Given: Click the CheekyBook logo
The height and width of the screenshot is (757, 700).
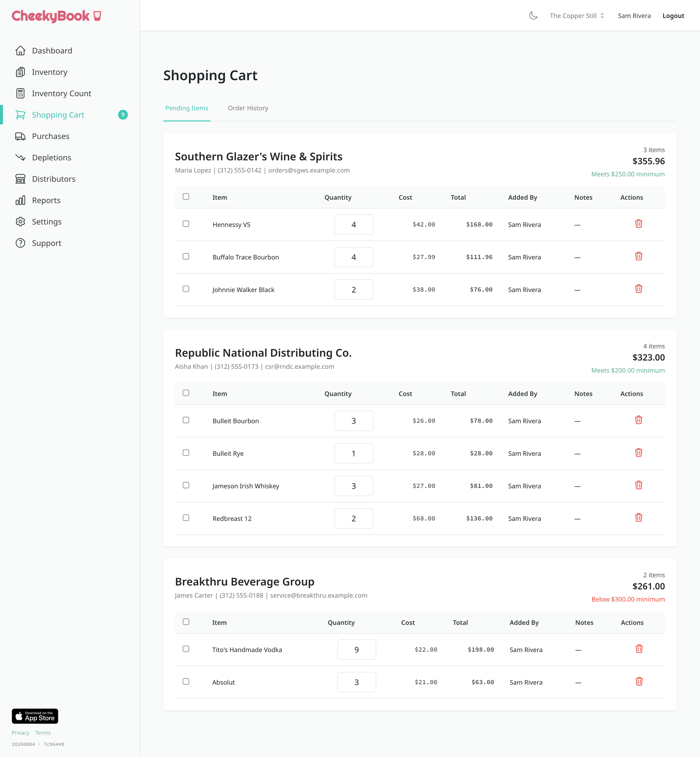Looking at the screenshot, I should pyautogui.click(x=57, y=16).
